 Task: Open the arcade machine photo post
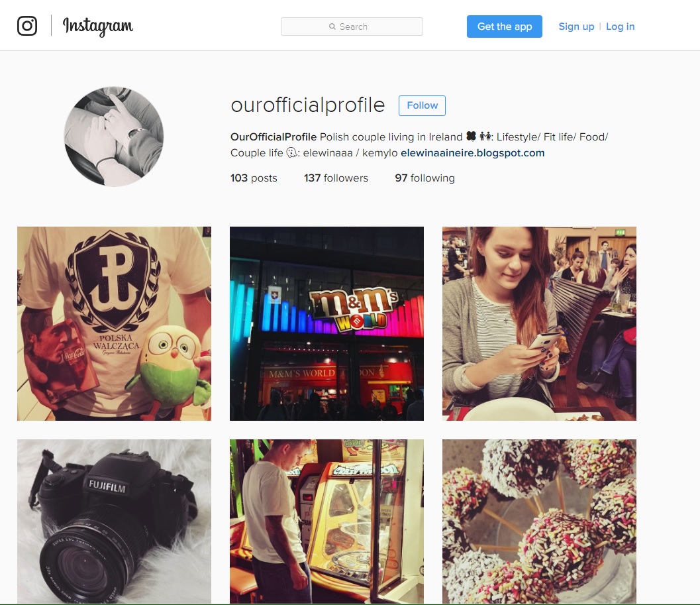click(326, 522)
